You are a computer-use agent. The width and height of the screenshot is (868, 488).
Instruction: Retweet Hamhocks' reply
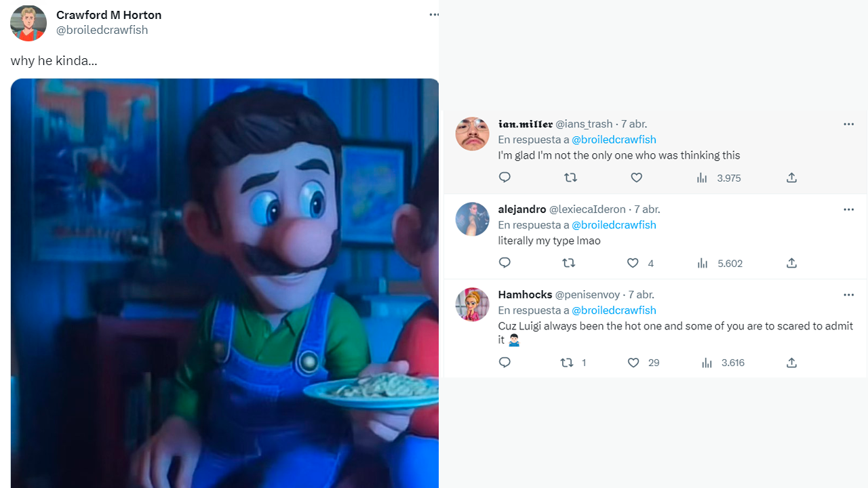(567, 363)
